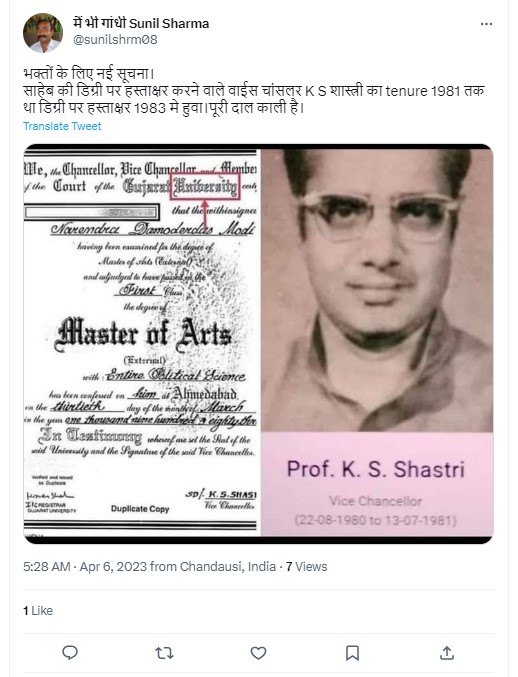
Task: View the 1 Like list
Action: [x=38, y=611]
